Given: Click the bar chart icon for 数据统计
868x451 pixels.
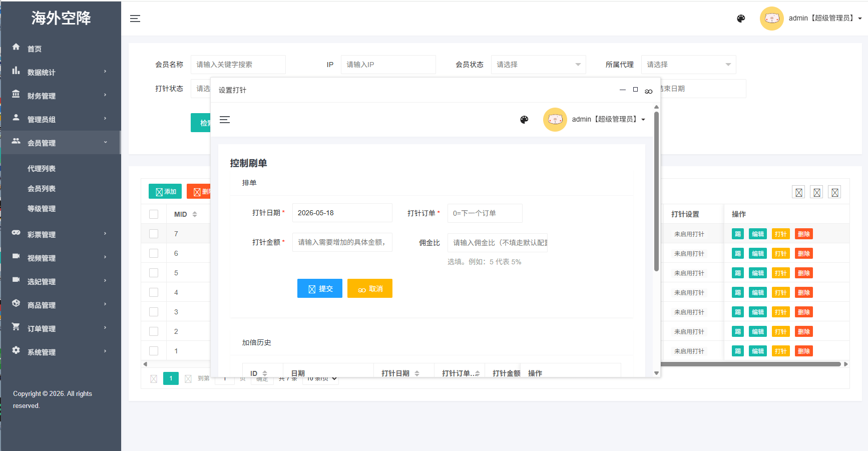Looking at the screenshot, I should pyautogui.click(x=16, y=71).
